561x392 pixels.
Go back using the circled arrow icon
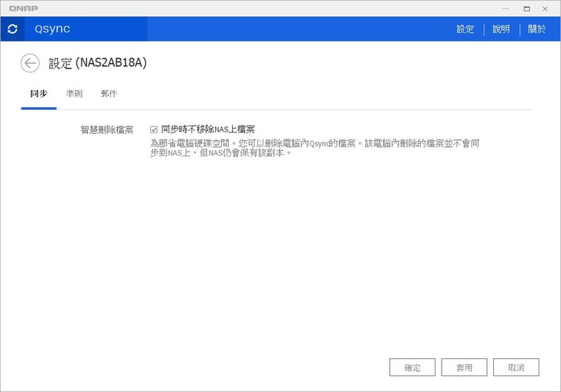30,63
